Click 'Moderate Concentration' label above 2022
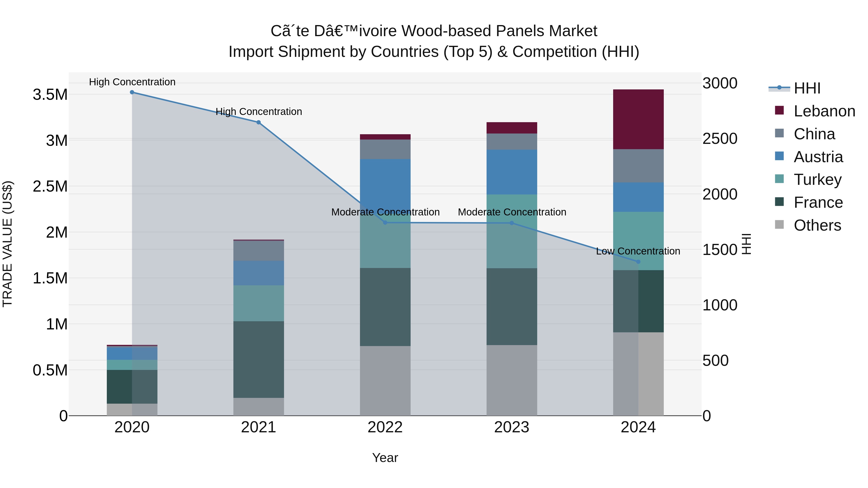Screen dimensions: 868x488 pos(386,212)
